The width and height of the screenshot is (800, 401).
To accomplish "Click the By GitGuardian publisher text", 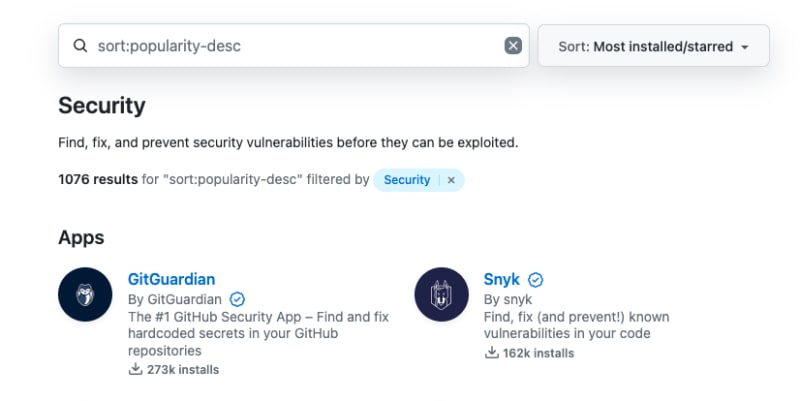I will [x=175, y=299].
